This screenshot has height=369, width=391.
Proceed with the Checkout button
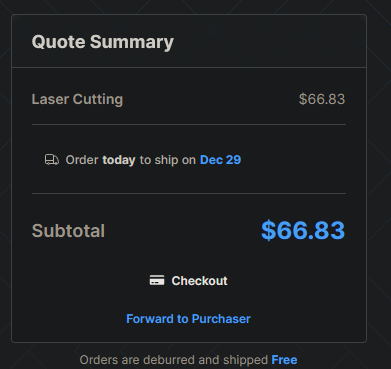189,281
